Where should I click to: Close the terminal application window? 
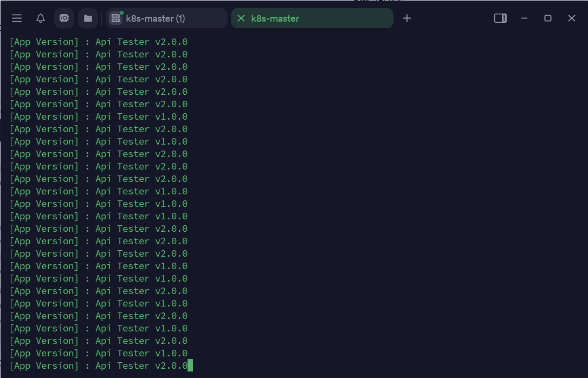pyautogui.click(x=571, y=18)
